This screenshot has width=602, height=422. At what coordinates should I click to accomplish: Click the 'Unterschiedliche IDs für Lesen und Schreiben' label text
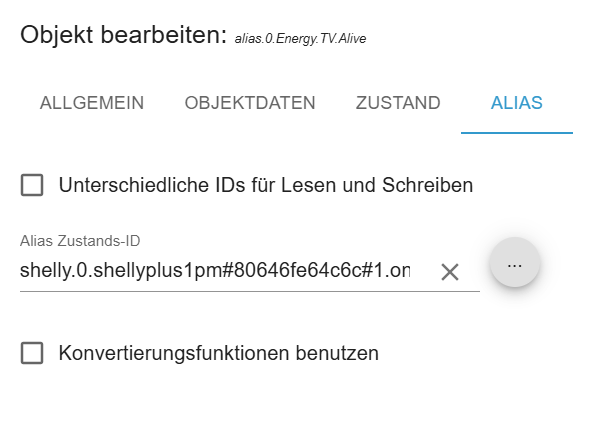click(265, 185)
